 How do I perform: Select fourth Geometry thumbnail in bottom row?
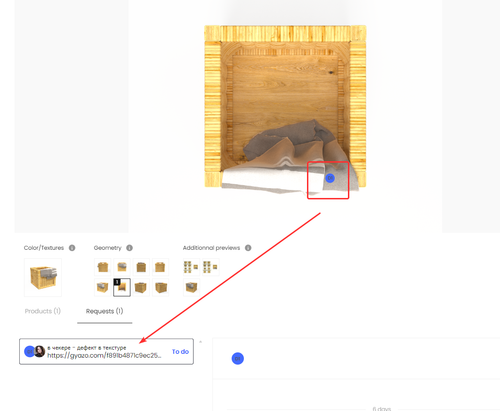pyautogui.click(x=161, y=287)
